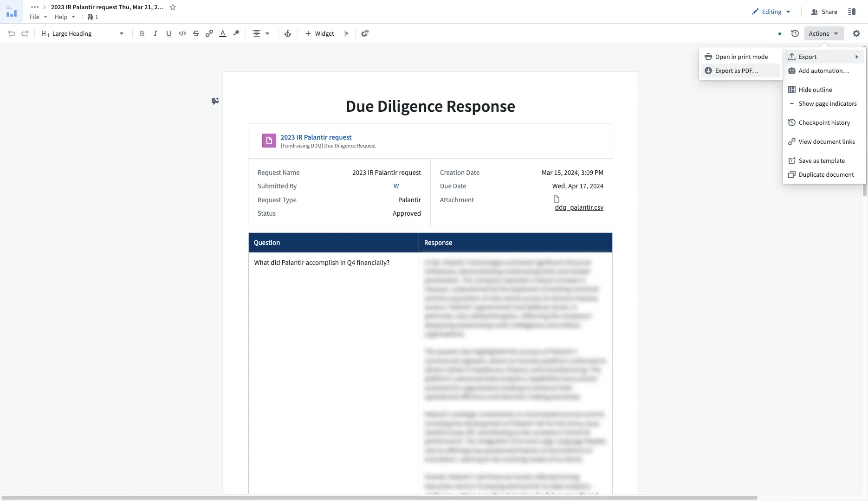Insert a hyperlink with link icon
868x501 pixels.
(x=209, y=33)
